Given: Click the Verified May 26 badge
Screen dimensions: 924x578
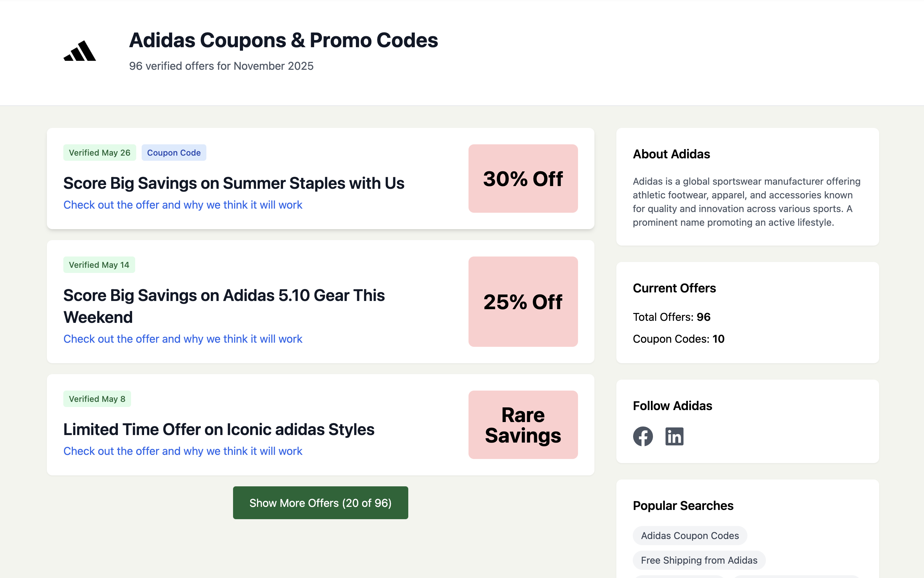Looking at the screenshot, I should [x=100, y=153].
